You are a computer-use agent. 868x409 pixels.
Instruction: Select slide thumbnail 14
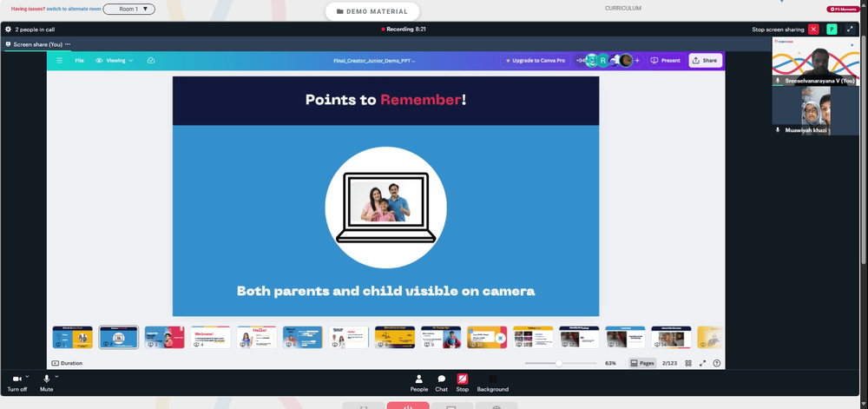[671, 337]
